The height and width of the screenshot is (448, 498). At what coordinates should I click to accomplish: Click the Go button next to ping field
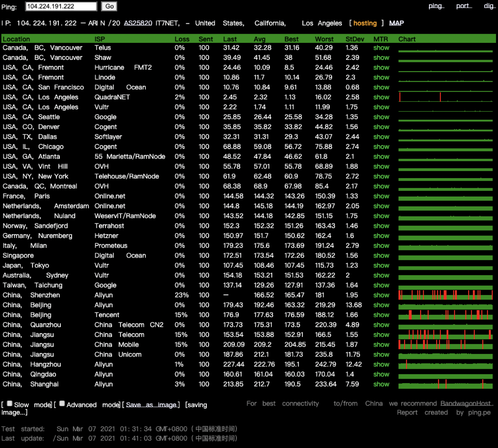click(109, 6)
